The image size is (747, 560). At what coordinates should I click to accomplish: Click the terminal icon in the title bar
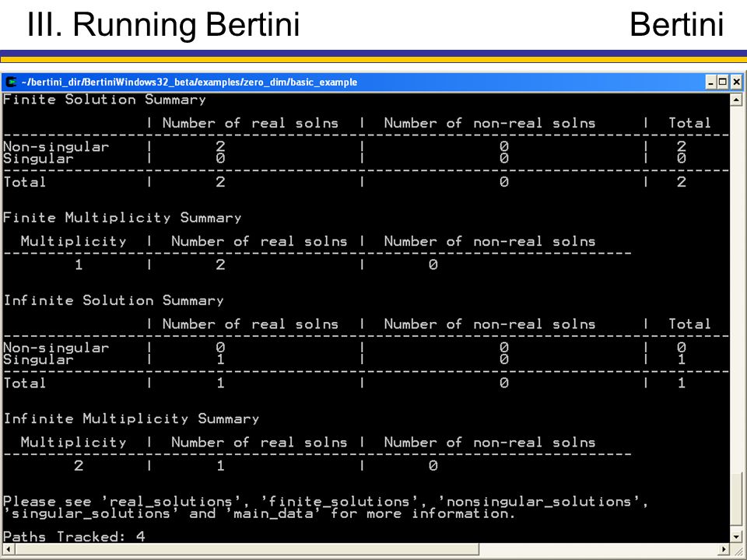(11, 82)
